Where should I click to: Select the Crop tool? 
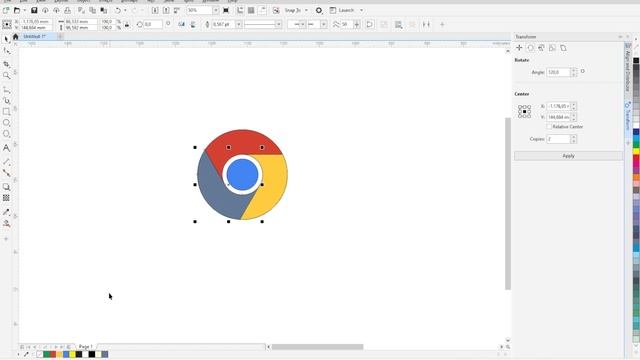tap(6, 64)
